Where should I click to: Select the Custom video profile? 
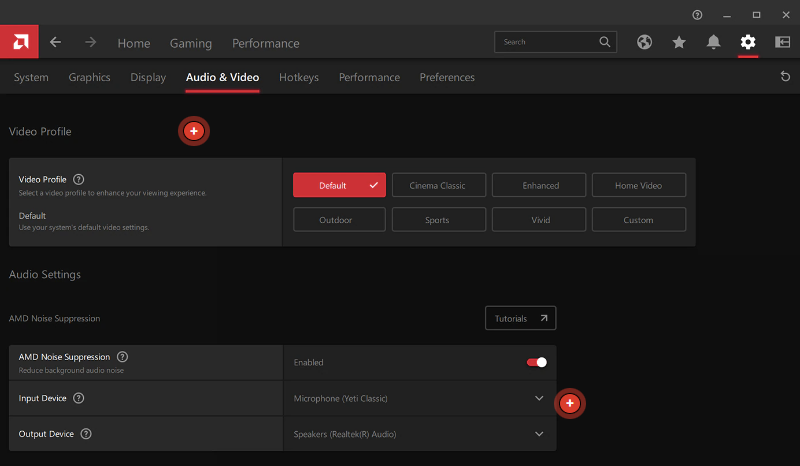coord(639,219)
